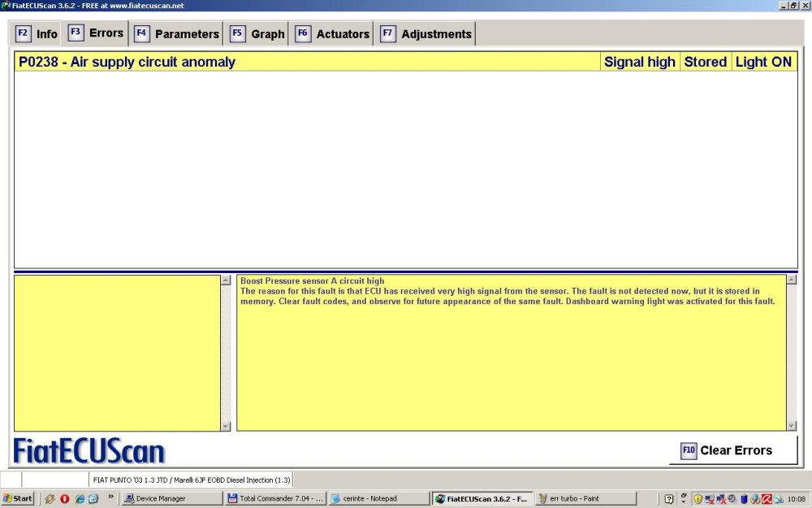
Task: Switch to the Graph tab
Action: [257, 34]
